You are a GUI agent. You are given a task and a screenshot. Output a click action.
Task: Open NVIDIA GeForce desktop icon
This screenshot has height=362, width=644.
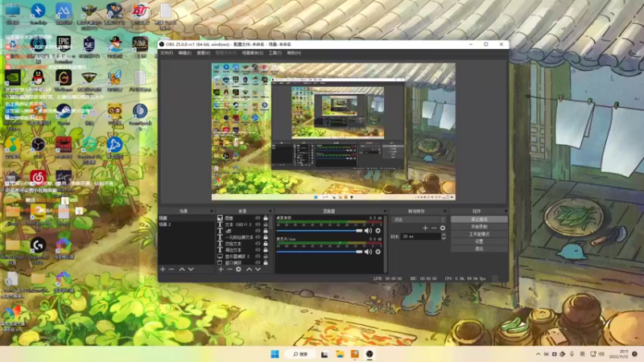(13, 77)
